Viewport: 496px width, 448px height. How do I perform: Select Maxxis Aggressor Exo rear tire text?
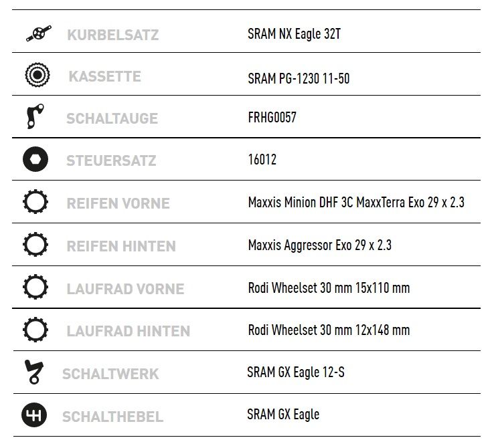320,245
